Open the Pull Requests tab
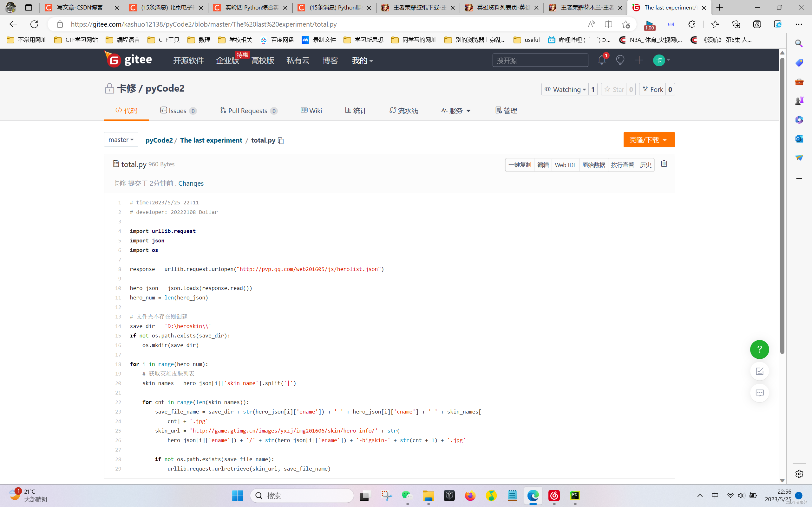Viewport: 812px width, 507px height. point(248,111)
